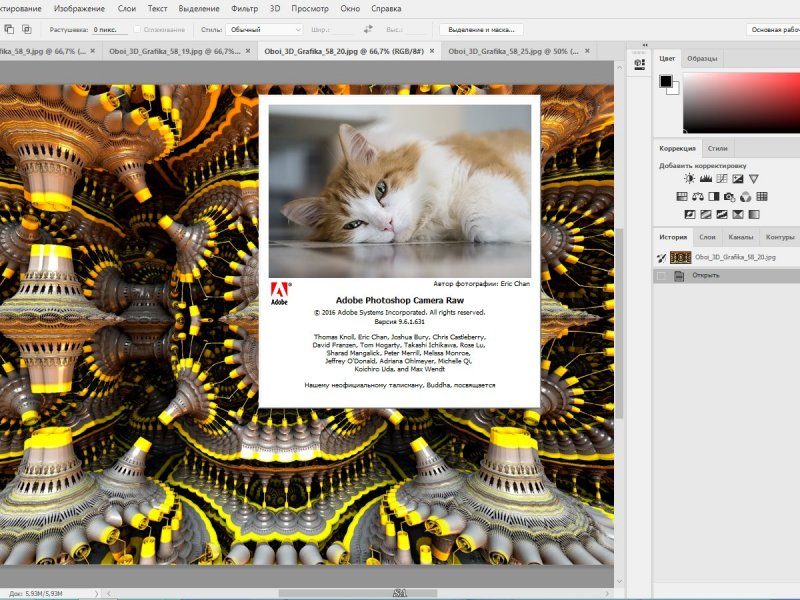This screenshot has width=800, height=600.
Task: Click the background color swatch
Action: pos(675,90)
